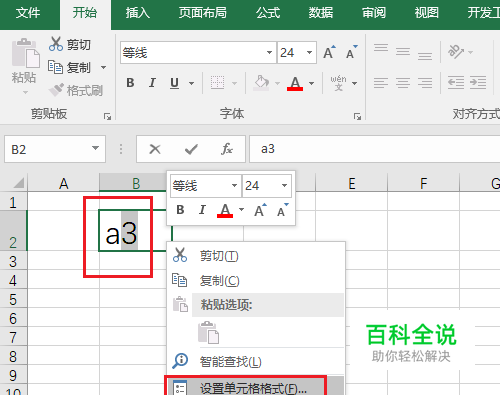The width and height of the screenshot is (500, 395).
Task: Click the Select All corner triangle
Action: tap(19, 183)
